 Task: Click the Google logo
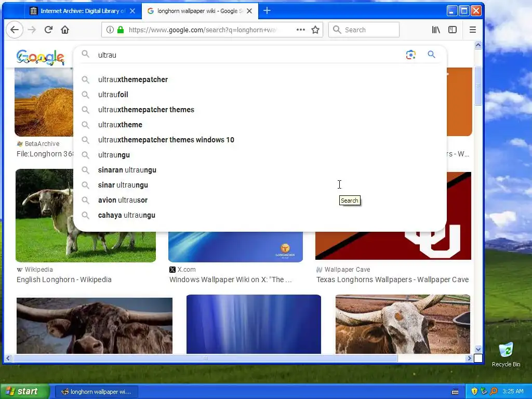(41, 57)
